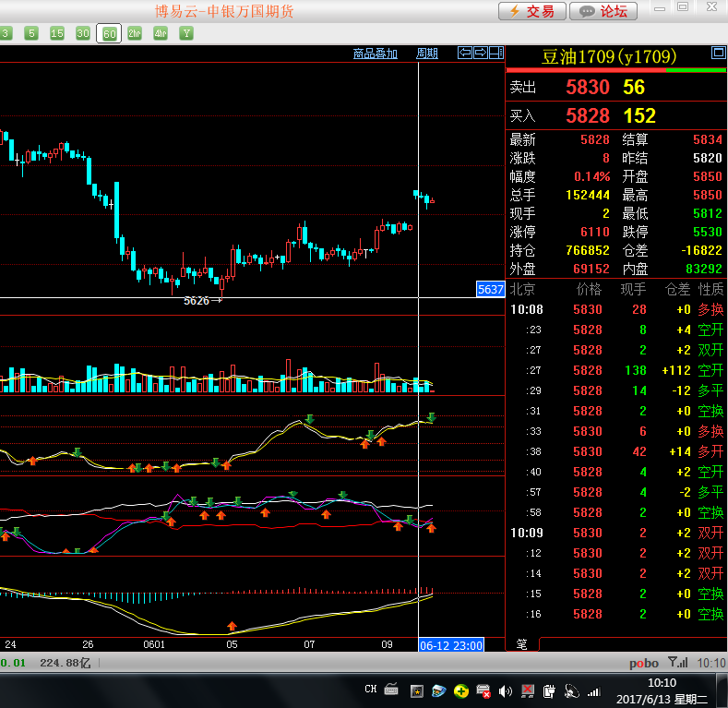This screenshot has width=728, height=708.
Task: Select the Y yearly period icon
Action: click(x=186, y=33)
